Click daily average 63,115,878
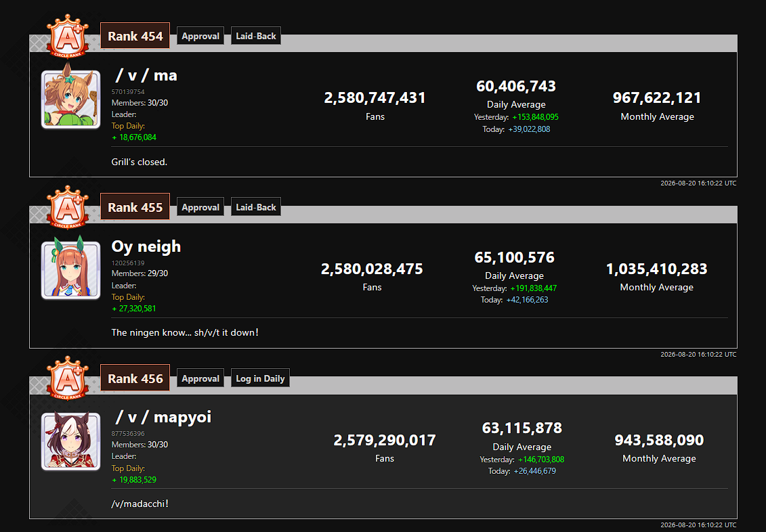The height and width of the screenshot is (532, 766). 522,428
